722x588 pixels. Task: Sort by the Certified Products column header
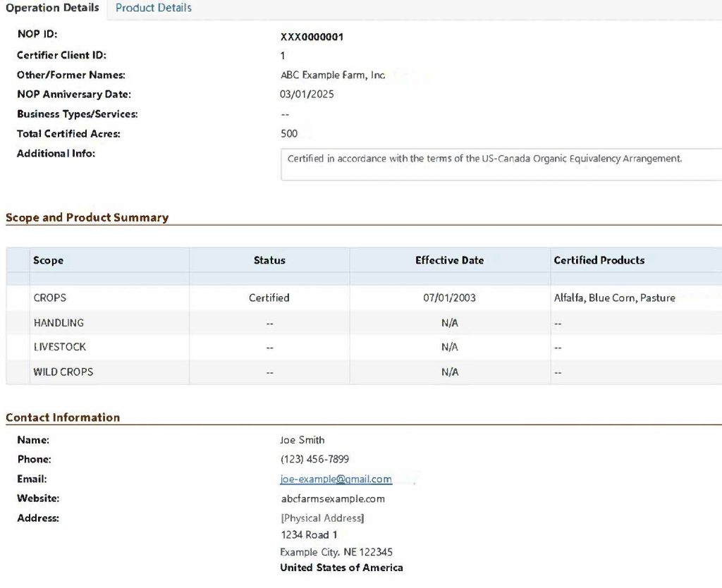[x=600, y=260]
